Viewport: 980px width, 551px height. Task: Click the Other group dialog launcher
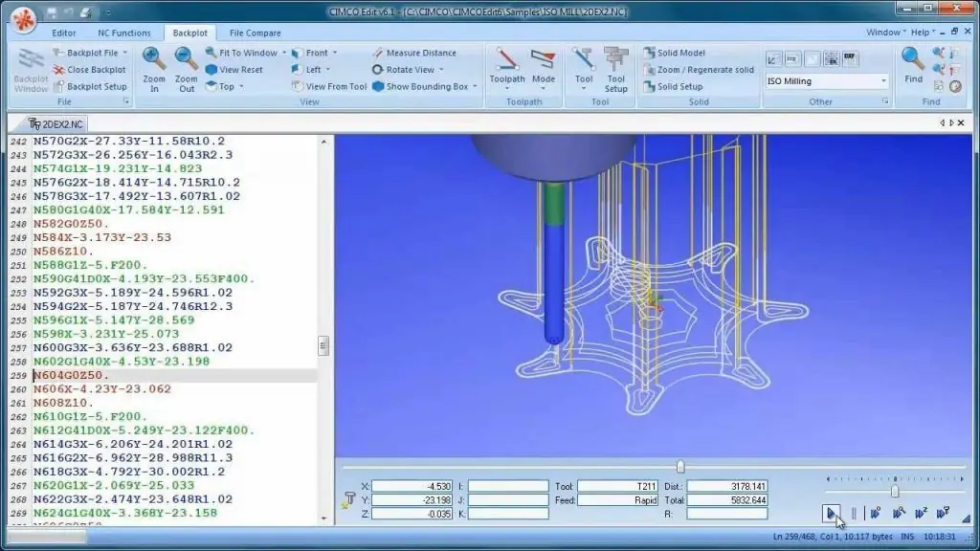(x=885, y=101)
